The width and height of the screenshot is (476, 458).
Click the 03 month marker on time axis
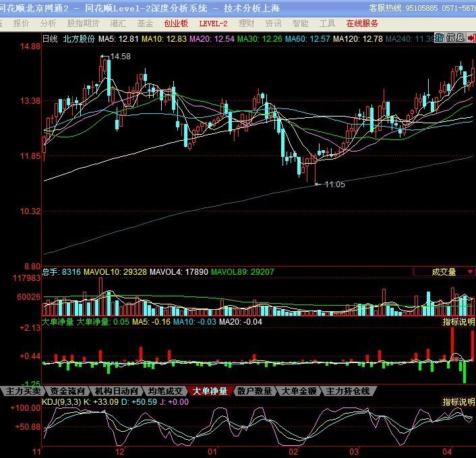pyautogui.click(x=354, y=452)
